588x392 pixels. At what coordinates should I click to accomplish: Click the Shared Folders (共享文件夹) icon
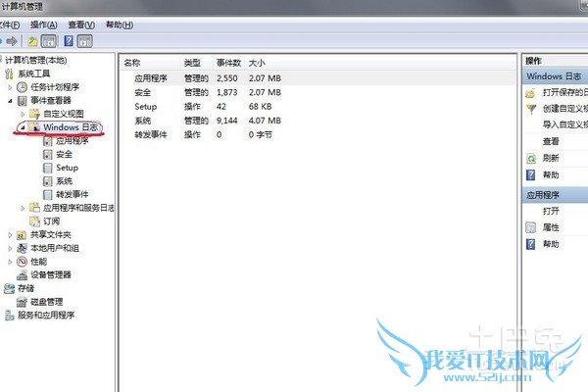tap(22, 235)
